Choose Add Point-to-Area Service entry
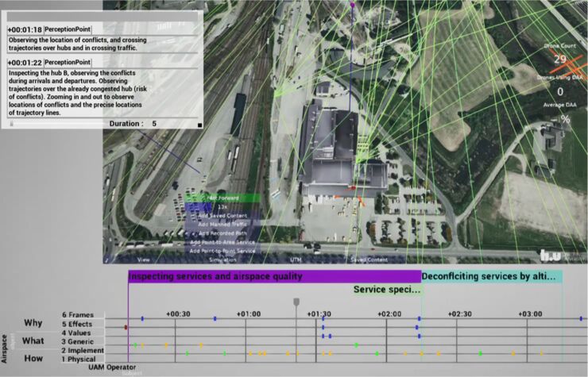The width and height of the screenshot is (588, 377). 222,242
